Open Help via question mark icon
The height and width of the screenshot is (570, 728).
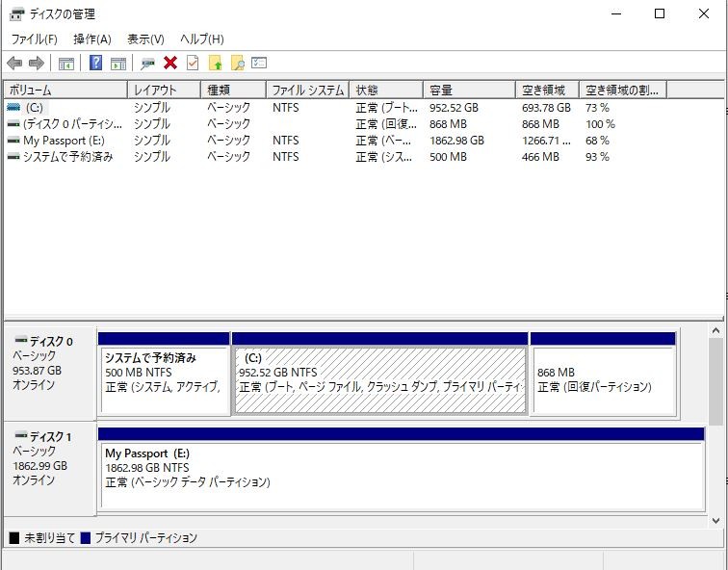[95, 63]
